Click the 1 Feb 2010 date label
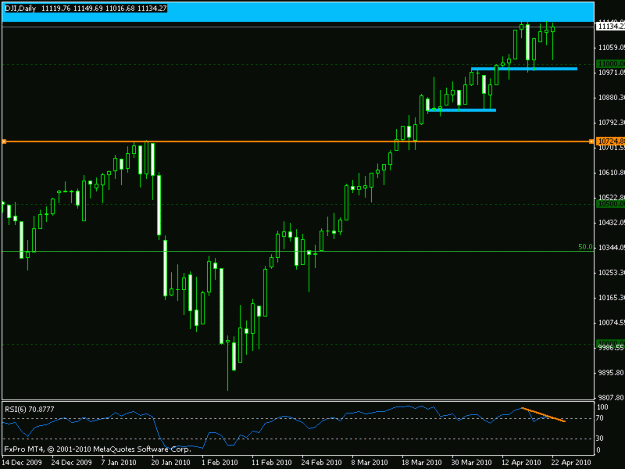Screen dimensions: 625x469 pyautogui.click(x=220, y=462)
